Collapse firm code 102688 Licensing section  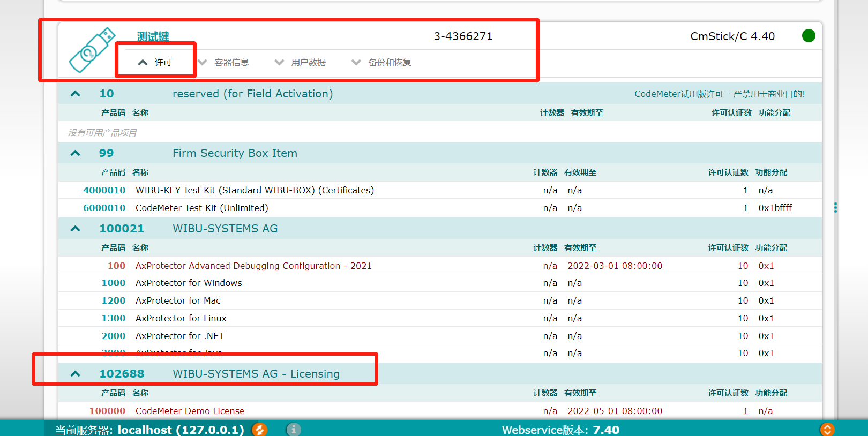coord(76,374)
